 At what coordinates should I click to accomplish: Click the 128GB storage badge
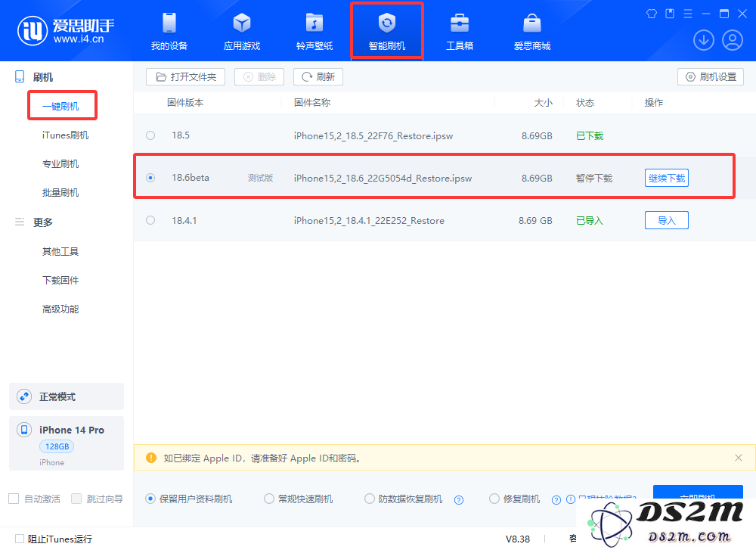[57, 446]
